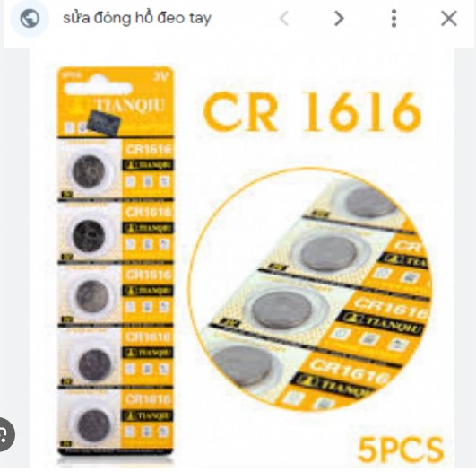476x472 pixels.
Task: Open the "sửa đông hồ đeo tay" source link
Action: (137, 18)
